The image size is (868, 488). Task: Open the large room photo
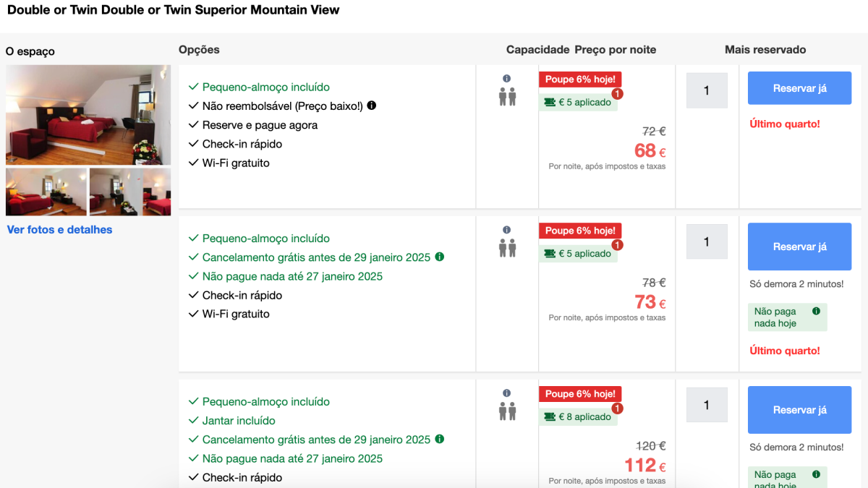click(x=88, y=115)
